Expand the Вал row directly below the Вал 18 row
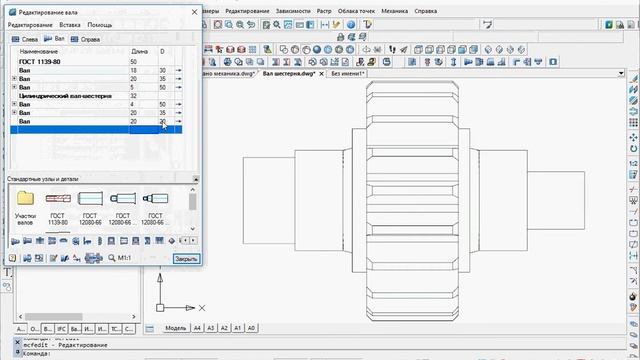 pyautogui.click(x=14, y=78)
